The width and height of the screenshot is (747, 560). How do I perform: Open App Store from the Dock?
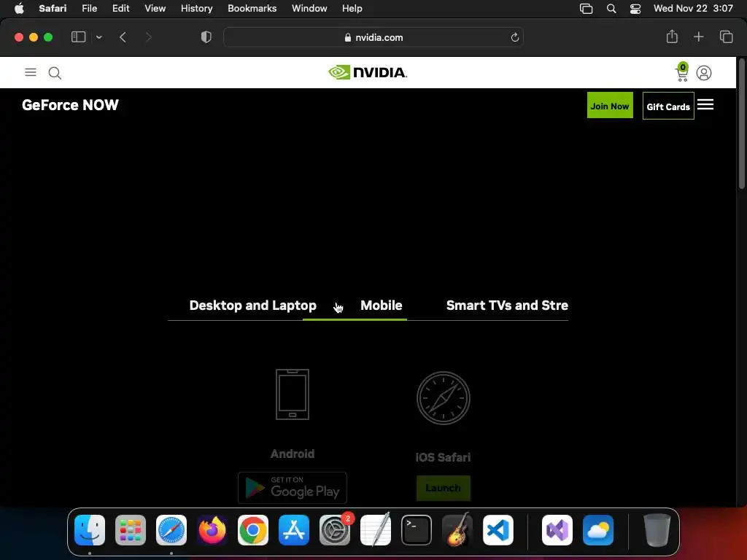(x=294, y=530)
